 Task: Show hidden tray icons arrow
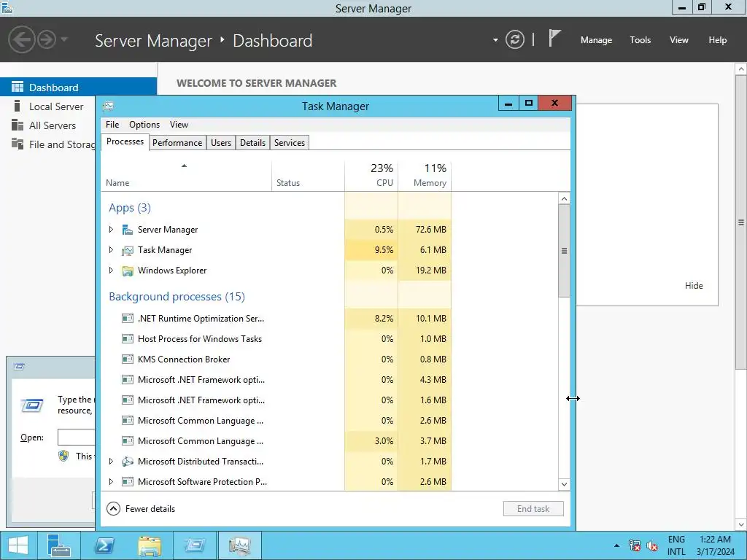click(x=617, y=545)
